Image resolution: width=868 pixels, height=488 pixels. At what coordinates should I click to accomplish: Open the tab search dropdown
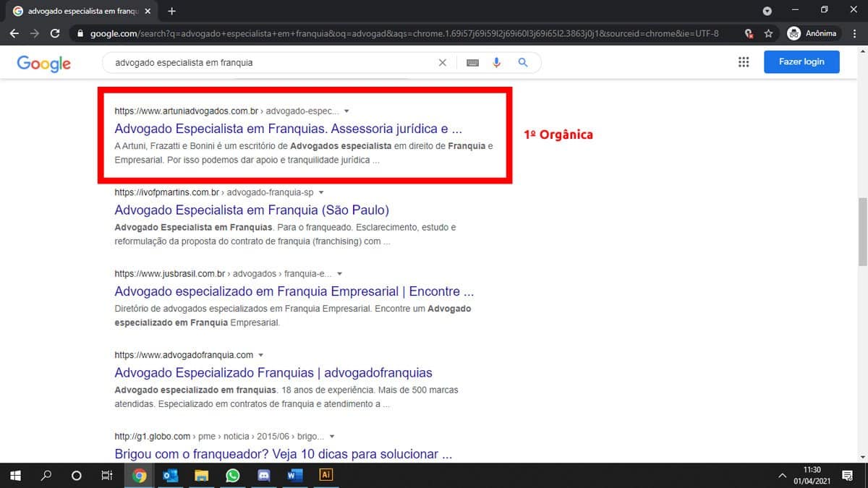pyautogui.click(x=767, y=11)
